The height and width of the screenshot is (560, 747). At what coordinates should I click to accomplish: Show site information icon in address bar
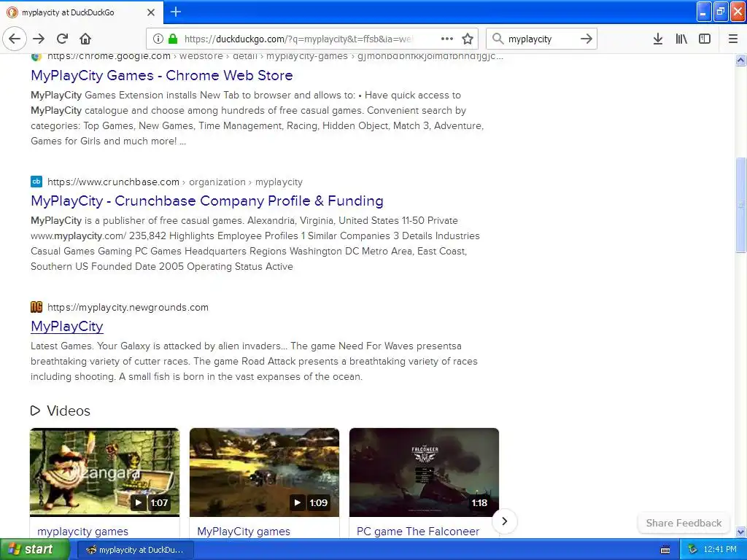click(x=158, y=39)
